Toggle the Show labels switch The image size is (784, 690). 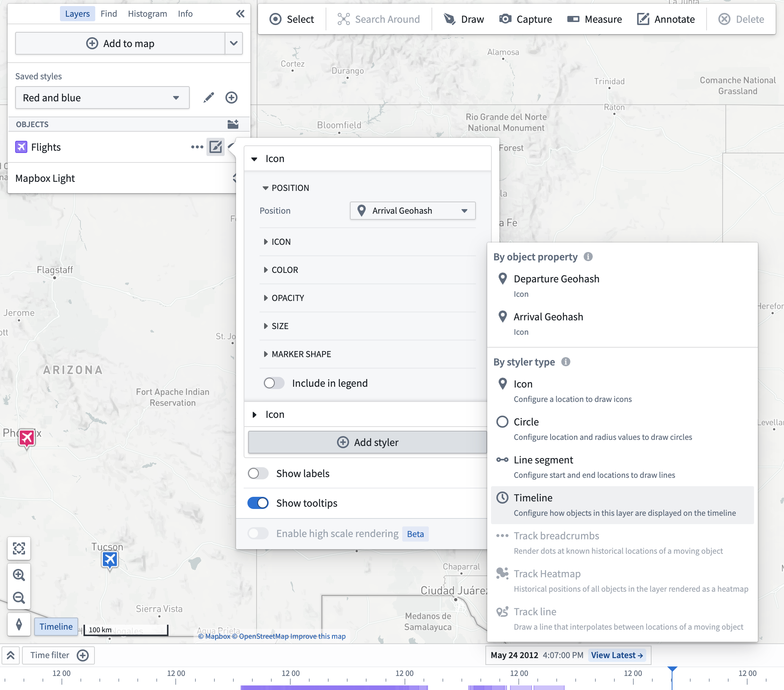pyautogui.click(x=258, y=473)
